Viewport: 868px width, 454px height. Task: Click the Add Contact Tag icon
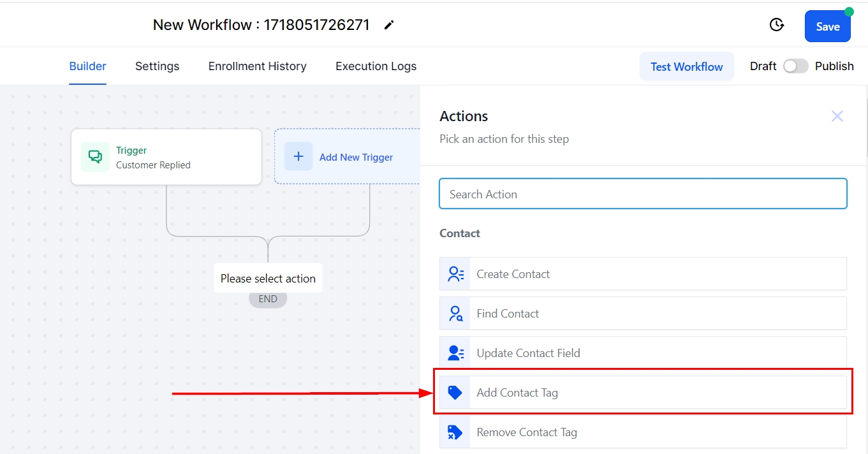point(455,393)
